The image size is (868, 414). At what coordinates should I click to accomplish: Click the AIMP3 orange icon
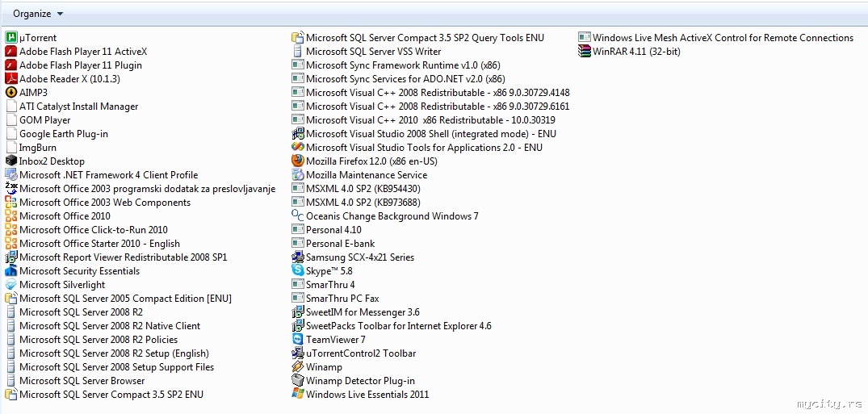coord(11,93)
